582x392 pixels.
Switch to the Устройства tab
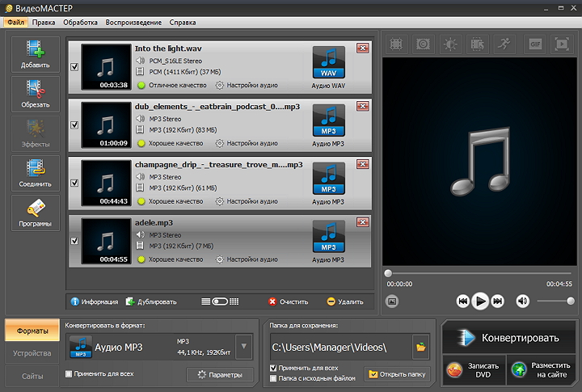pyautogui.click(x=32, y=353)
